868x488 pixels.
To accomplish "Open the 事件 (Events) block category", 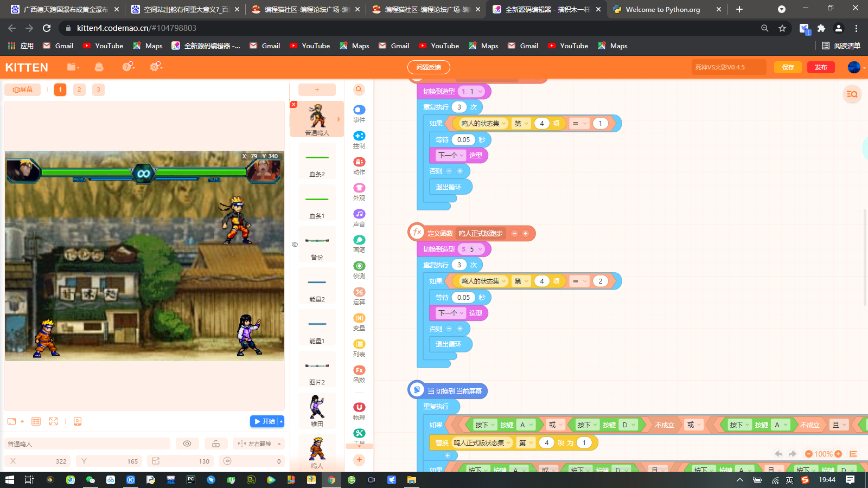I will coord(359,114).
